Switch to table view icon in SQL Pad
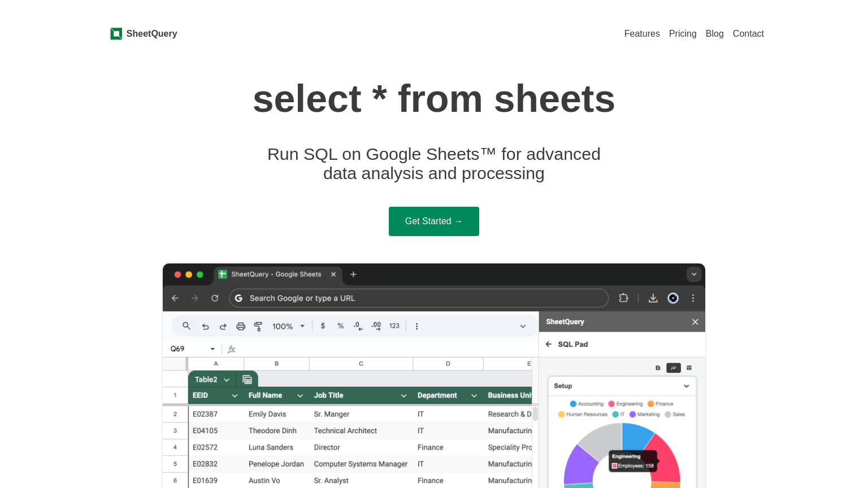The height and width of the screenshot is (488, 868). [689, 368]
